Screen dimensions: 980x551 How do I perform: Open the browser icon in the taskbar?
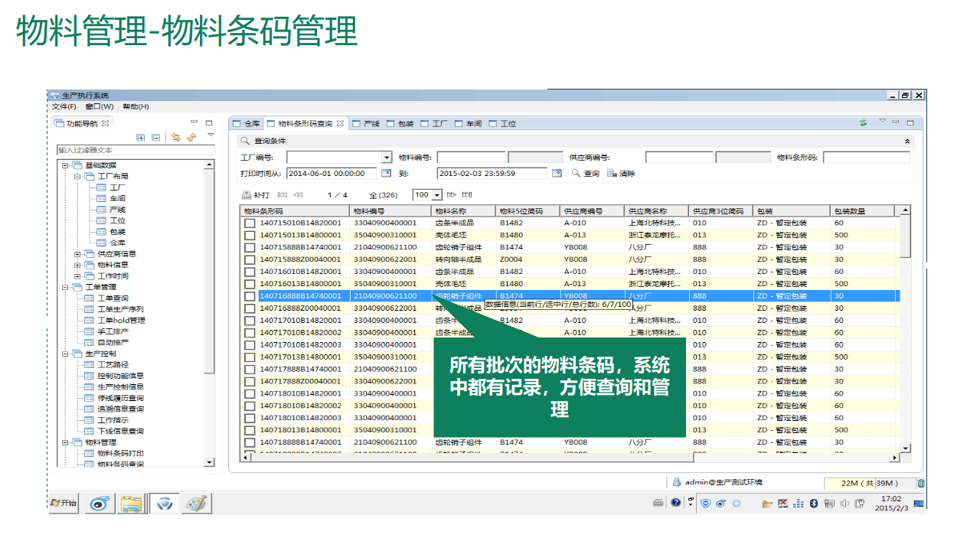pos(100,504)
